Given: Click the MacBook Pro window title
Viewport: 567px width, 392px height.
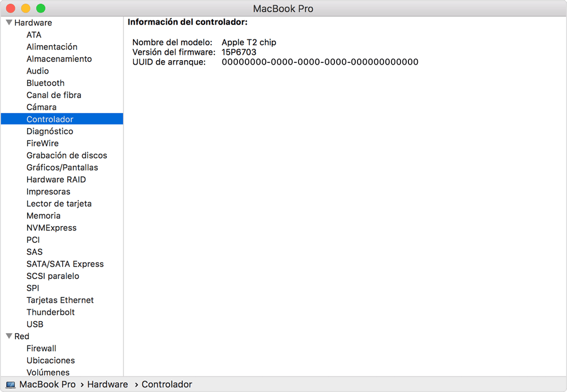Looking at the screenshot, I should coord(283,9).
